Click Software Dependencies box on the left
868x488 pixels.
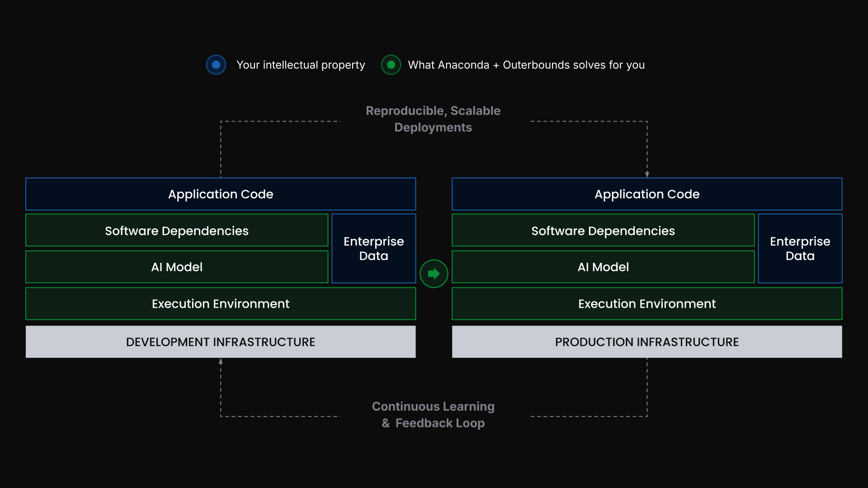[177, 231]
